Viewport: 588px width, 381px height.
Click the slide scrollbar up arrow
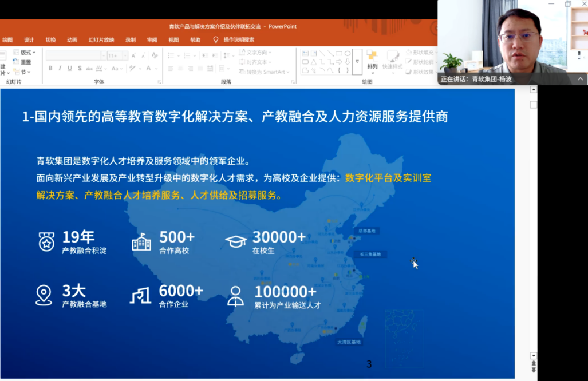(x=534, y=90)
